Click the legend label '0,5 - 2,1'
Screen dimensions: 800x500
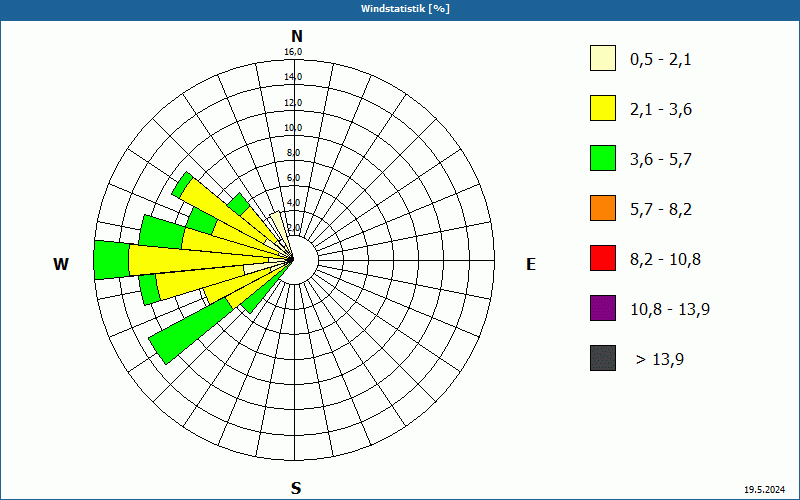661,60
